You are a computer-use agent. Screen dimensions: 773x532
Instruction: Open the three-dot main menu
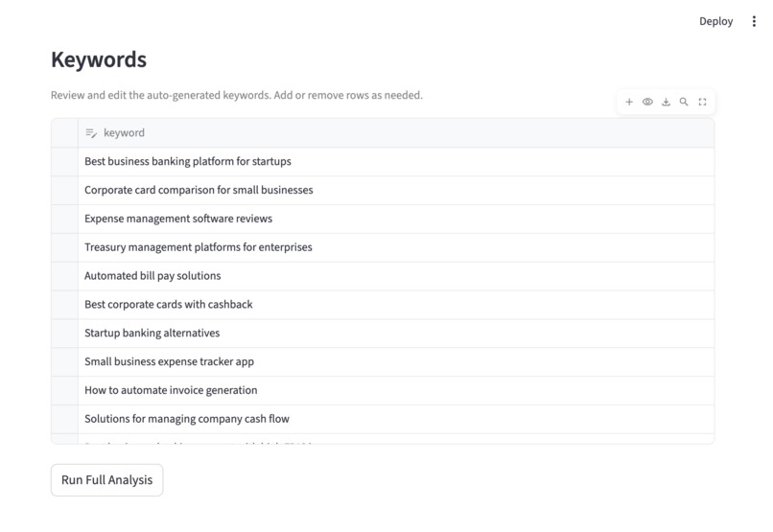tap(754, 21)
